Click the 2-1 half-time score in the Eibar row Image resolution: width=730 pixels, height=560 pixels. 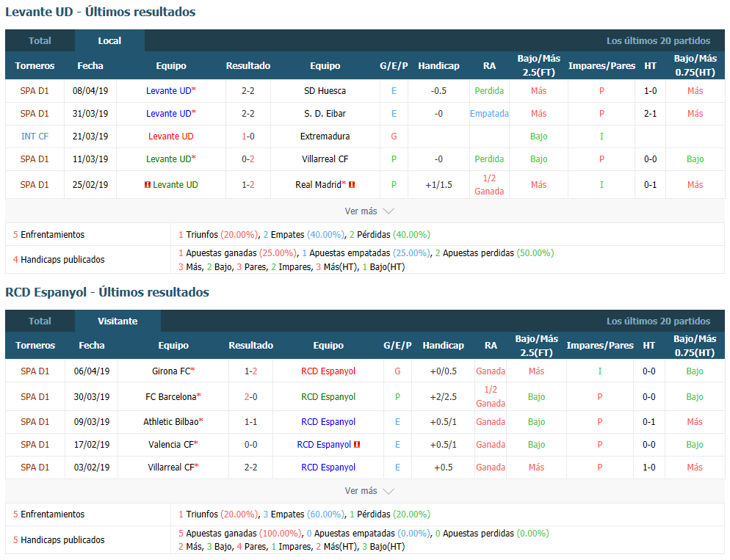click(x=651, y=114)
